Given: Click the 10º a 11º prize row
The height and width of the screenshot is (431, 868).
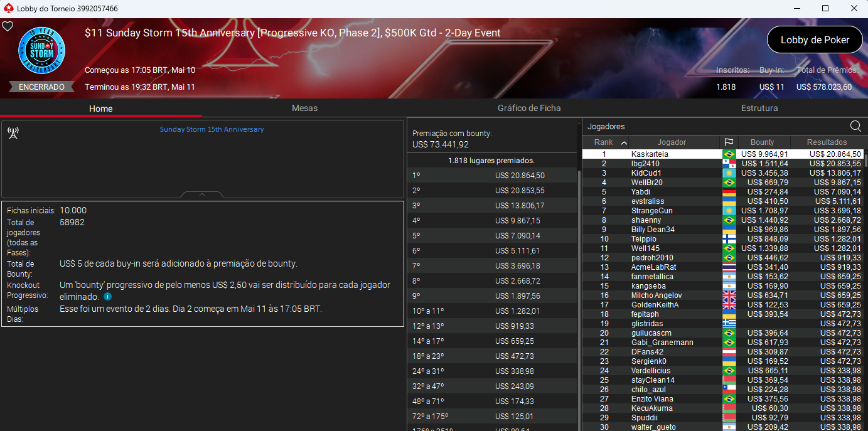Looking at the screenshot, I should [x=491, y=311].
